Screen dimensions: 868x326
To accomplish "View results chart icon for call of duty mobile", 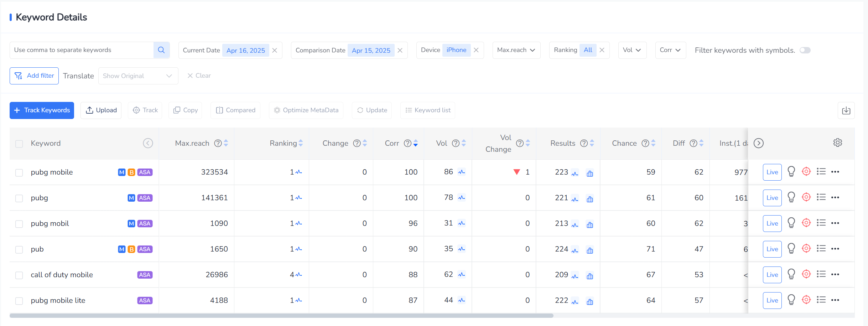I will 590,276.
